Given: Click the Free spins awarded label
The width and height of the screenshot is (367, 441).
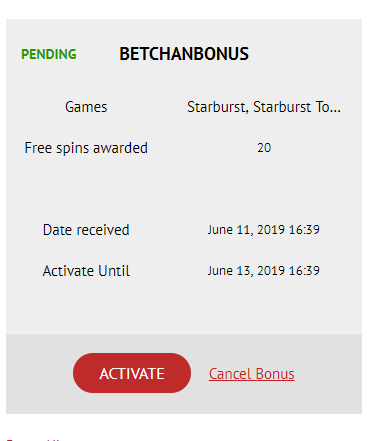Looking at the screenshot, I should (x=86, y=148).
